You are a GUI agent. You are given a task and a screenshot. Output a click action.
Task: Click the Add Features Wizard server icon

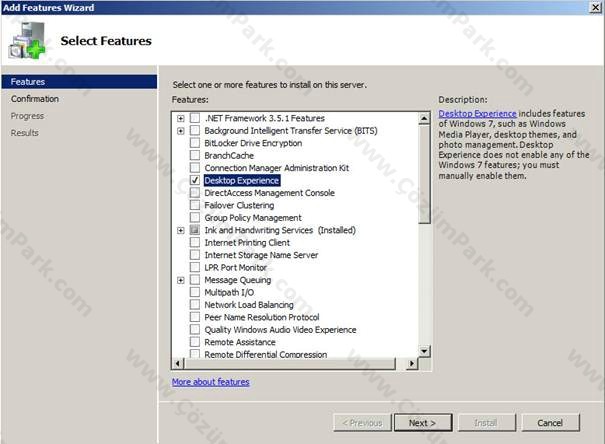pos(27,40)
